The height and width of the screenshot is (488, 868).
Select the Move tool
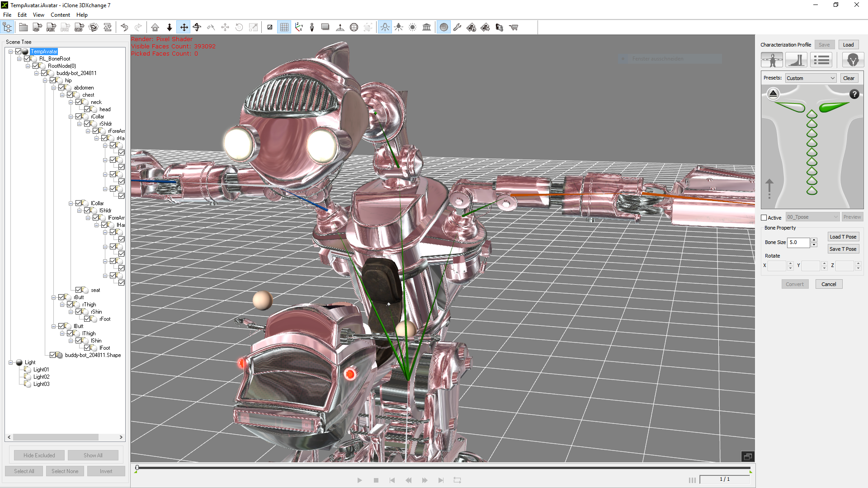click(184, 28)
